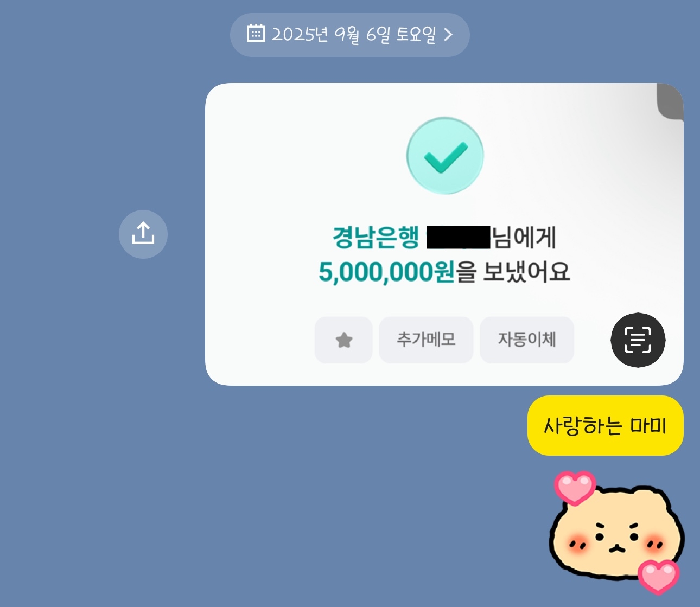
Task: Tap the star favorite button
Action: click(343, 340)
